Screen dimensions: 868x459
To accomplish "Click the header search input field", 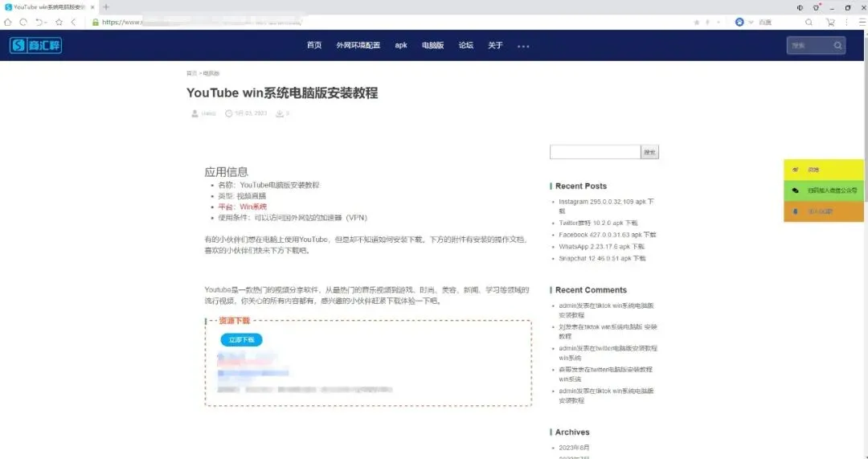I will [809, 45].
